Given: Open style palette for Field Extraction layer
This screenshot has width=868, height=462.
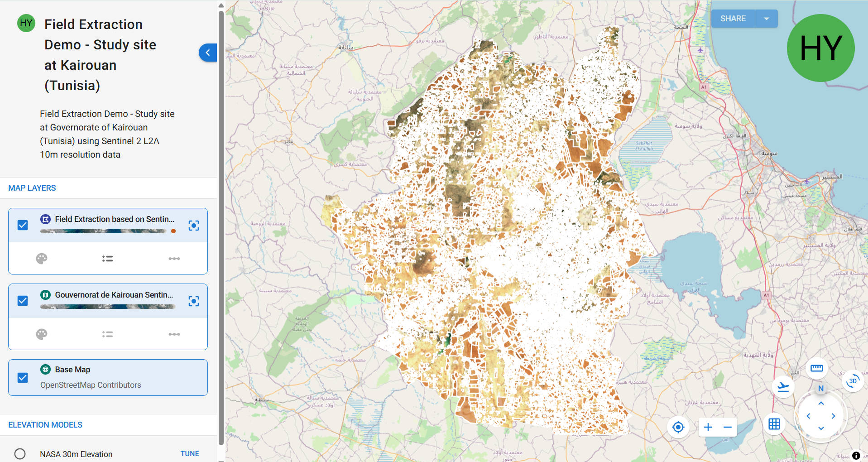Looking at the screenshot, I should point(42,259).
